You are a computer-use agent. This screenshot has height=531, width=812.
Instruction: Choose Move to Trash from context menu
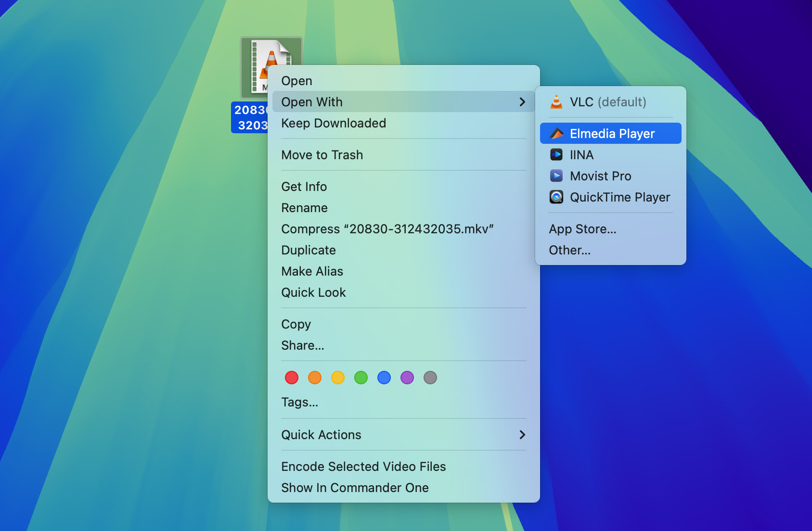[322, 155]
